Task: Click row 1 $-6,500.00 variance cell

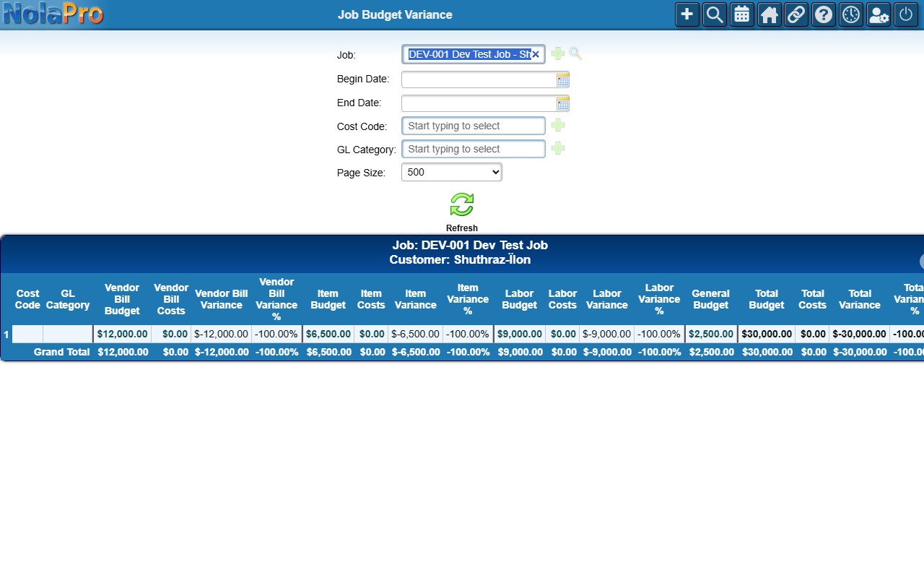Action: [416, 335]
